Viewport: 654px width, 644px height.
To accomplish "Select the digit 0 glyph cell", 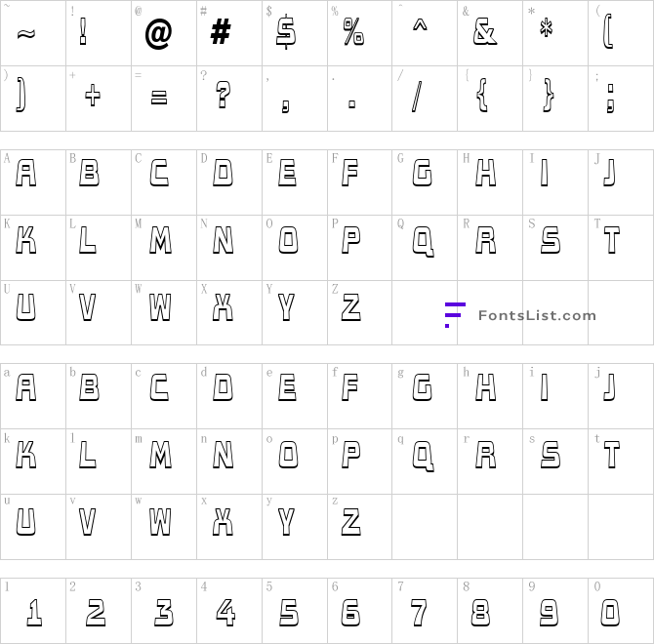I will [x=621, y=611].
